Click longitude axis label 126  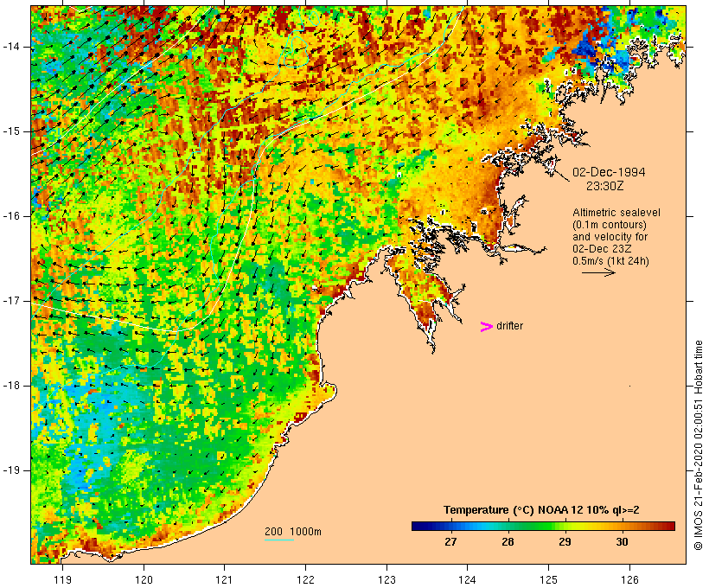(629, 579)
